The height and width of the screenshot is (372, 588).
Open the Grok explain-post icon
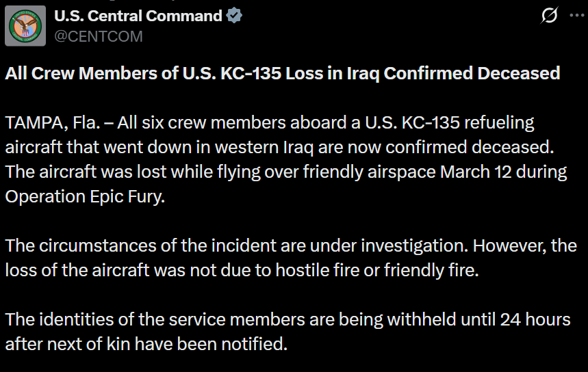[549, 15]
